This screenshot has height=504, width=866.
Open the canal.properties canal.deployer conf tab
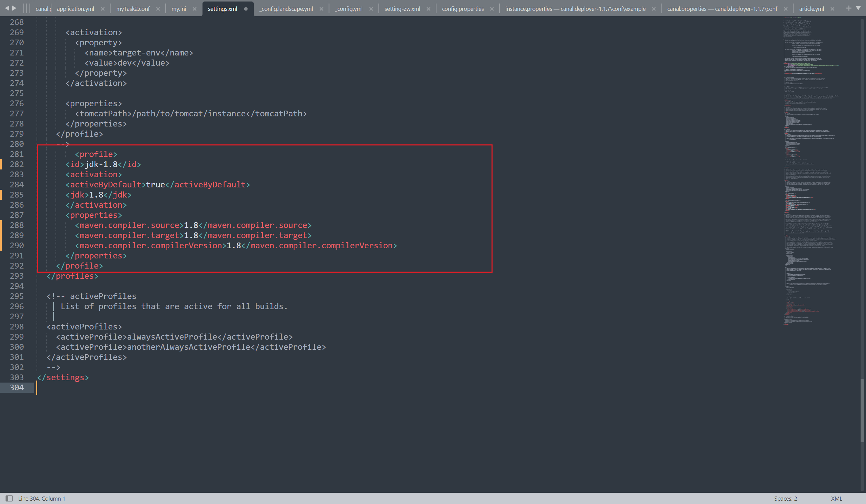point(722,8)
